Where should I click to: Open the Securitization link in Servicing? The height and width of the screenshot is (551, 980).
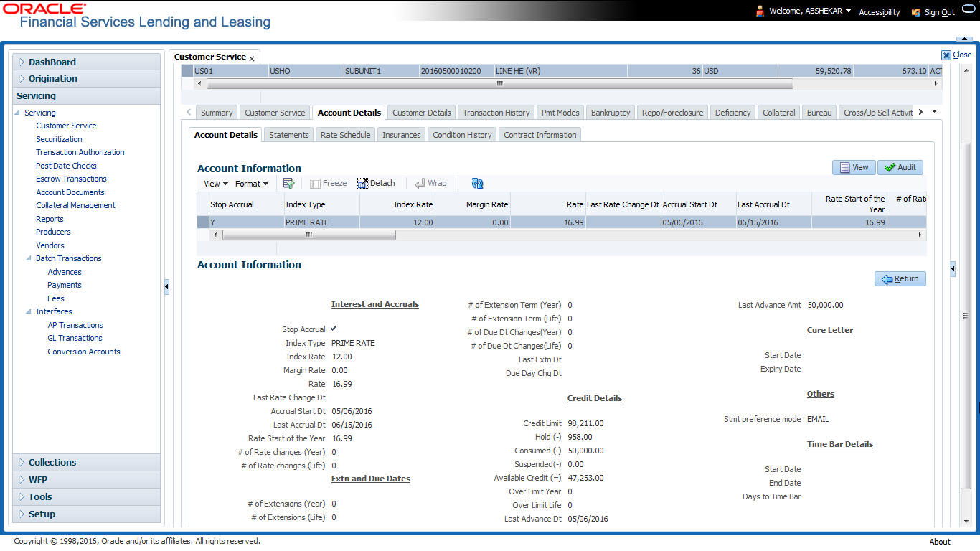[x=59, y=139]
